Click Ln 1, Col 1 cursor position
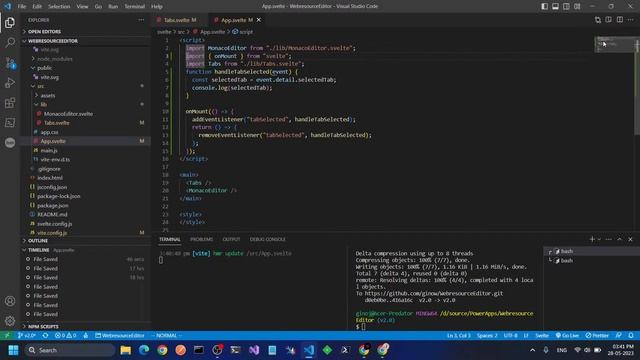The width and height of the screenshot is (640, 360). 458,336
